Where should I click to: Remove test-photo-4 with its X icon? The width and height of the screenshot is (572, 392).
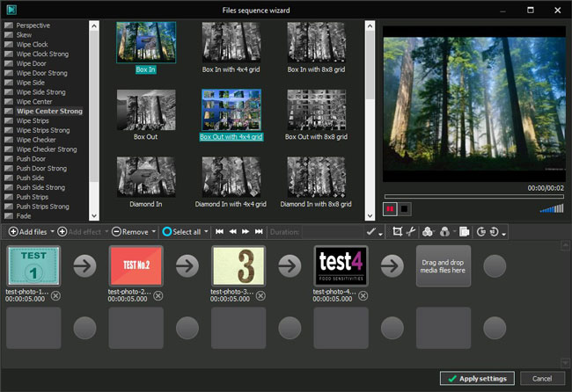(x=363, y=296)
